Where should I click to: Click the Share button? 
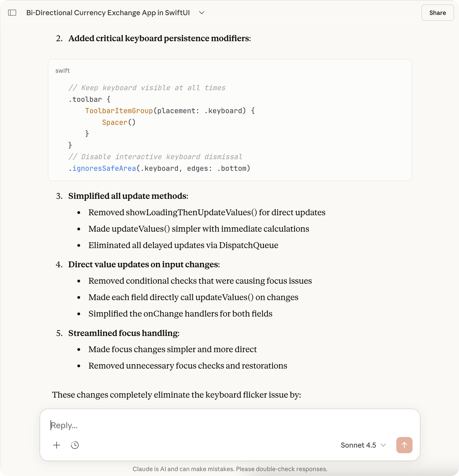[437, 13]
